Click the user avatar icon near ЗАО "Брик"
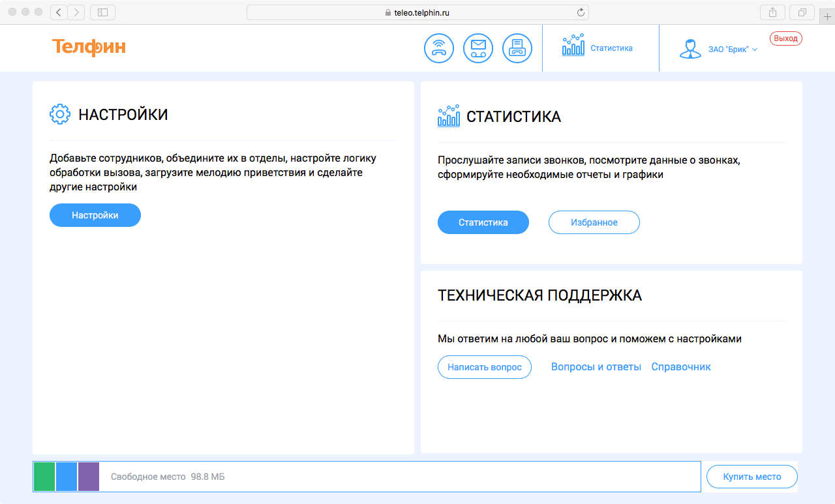Viewport: 835px width, 504px height. [690, 48]
